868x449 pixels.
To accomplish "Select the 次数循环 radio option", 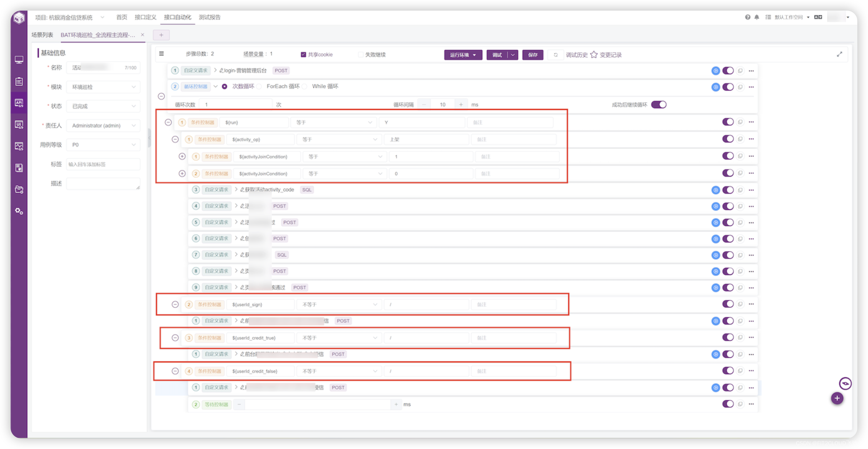I will coord(224,87).
